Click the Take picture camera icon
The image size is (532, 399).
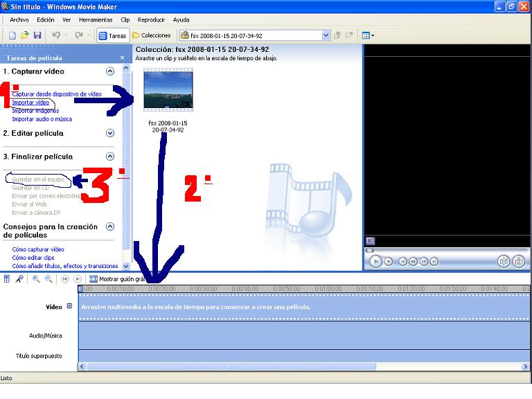coord(518,261)
